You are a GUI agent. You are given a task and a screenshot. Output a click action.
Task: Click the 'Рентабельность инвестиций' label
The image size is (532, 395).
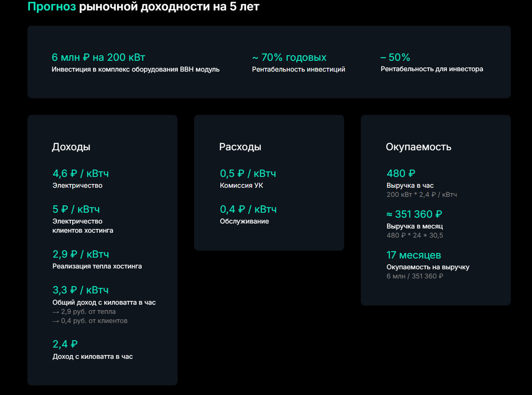point(299,70)
